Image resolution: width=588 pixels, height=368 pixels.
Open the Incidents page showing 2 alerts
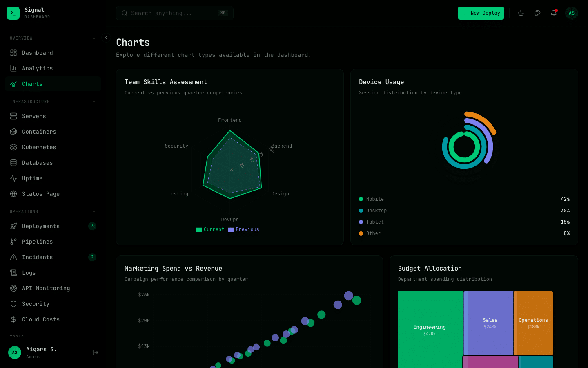[x=38, y=257]
